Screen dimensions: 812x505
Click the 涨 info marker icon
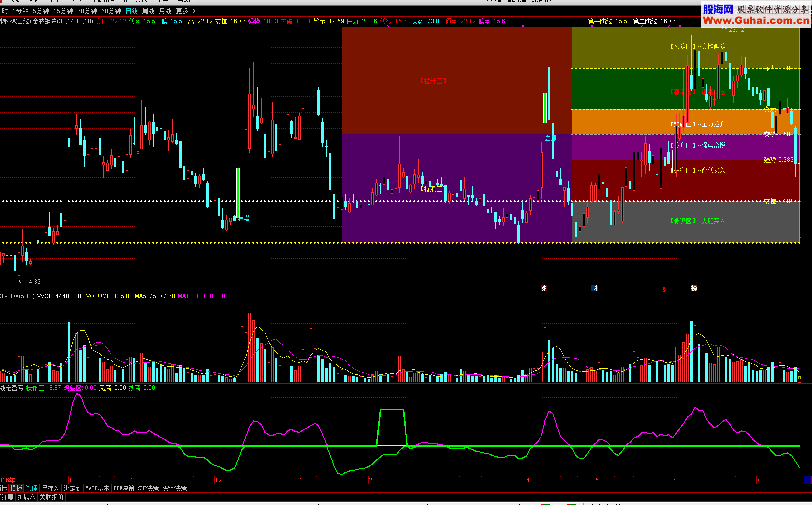pyautogui.click(x=544, y=288)
